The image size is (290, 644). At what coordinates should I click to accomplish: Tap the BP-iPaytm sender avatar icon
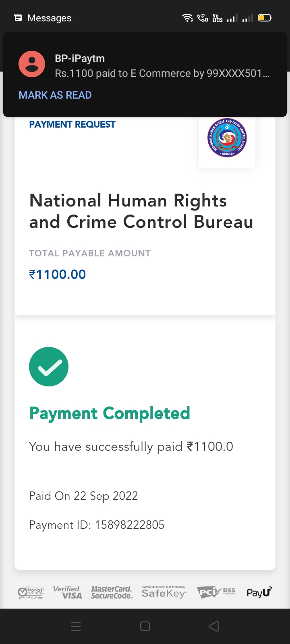tap(32, 64)
